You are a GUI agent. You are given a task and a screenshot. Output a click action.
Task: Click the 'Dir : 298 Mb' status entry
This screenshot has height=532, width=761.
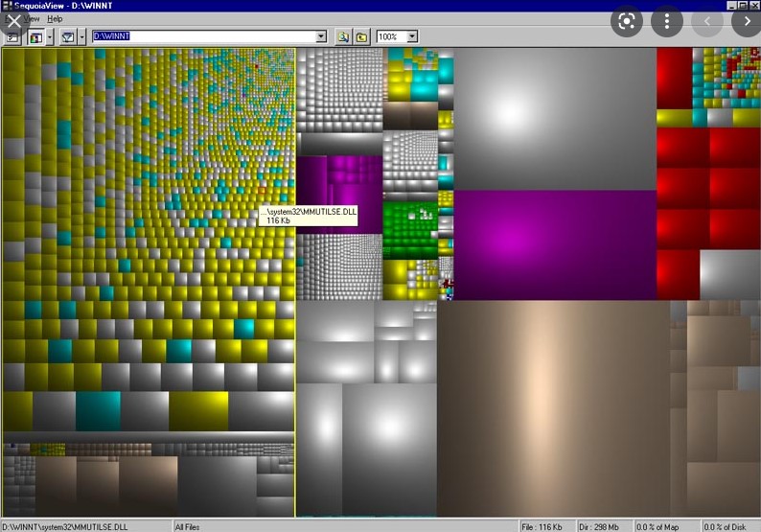click(x=599, y=526)
